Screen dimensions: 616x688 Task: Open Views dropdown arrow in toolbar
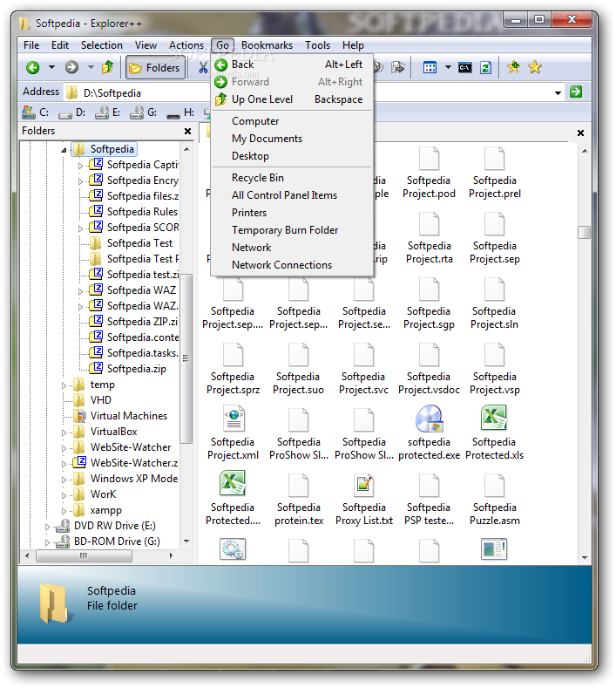(448, 67)
